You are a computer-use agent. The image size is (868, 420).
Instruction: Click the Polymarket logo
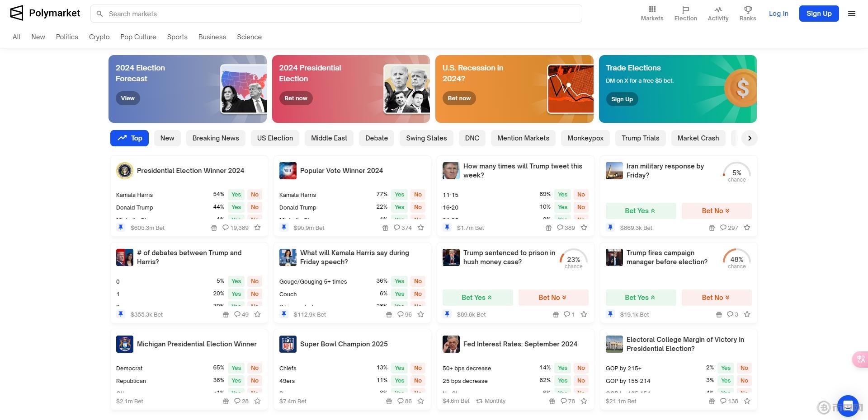point(45,14)
